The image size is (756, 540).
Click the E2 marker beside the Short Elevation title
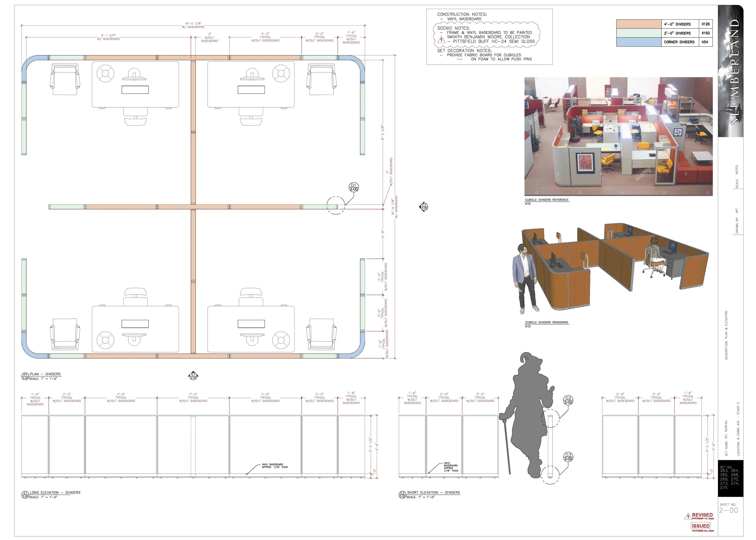point(402,494)
